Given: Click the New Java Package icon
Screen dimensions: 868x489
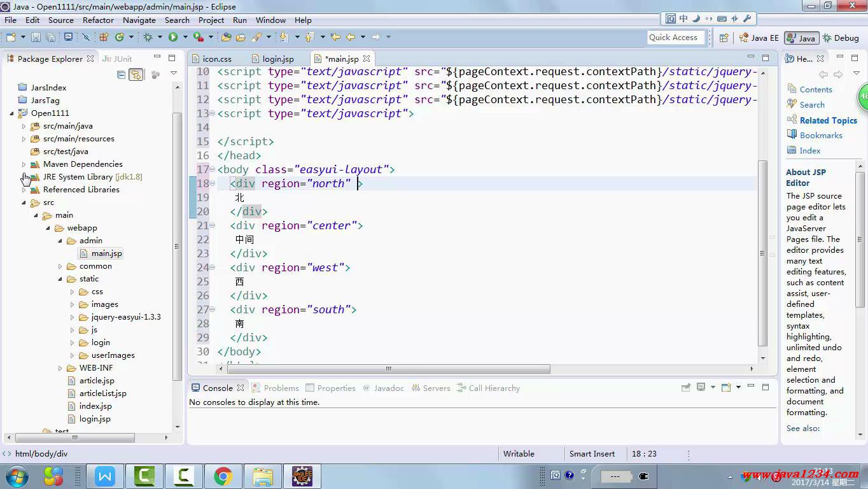Looking at the screenshot, I should (103, 37).
